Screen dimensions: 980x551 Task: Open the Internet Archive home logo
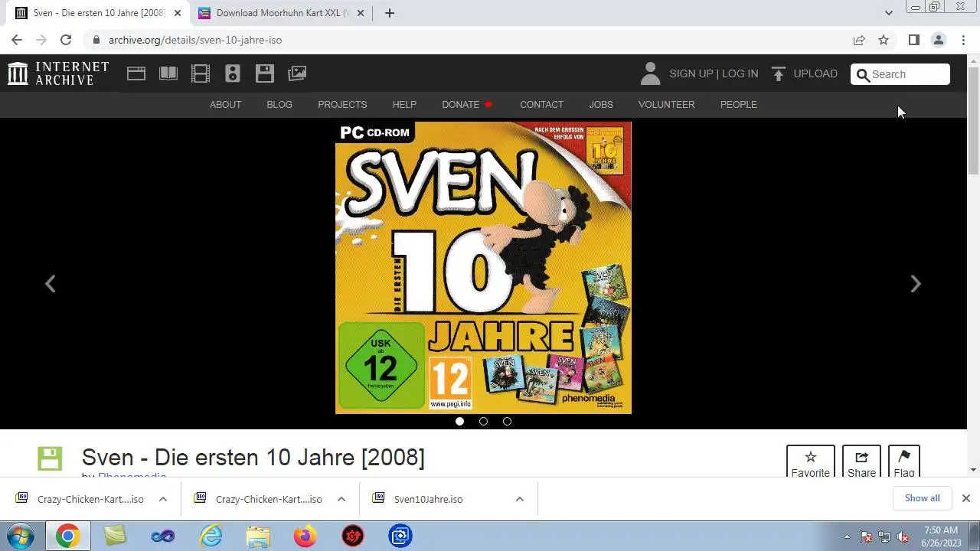point(58,73)
